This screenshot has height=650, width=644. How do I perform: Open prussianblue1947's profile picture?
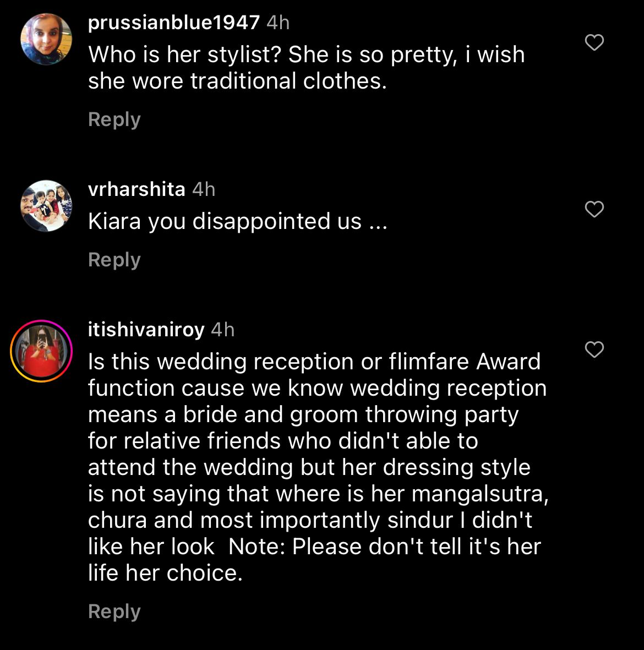click(46, 39)
